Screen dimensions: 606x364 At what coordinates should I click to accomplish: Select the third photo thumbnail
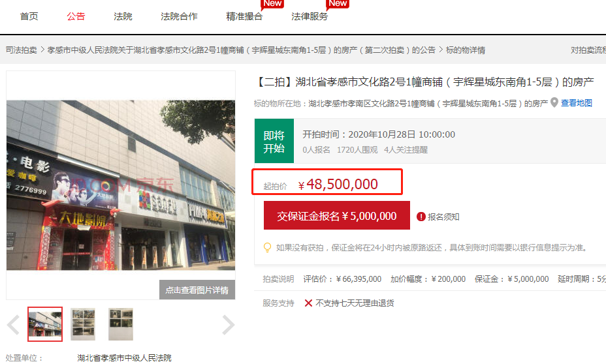click(121, 324)
